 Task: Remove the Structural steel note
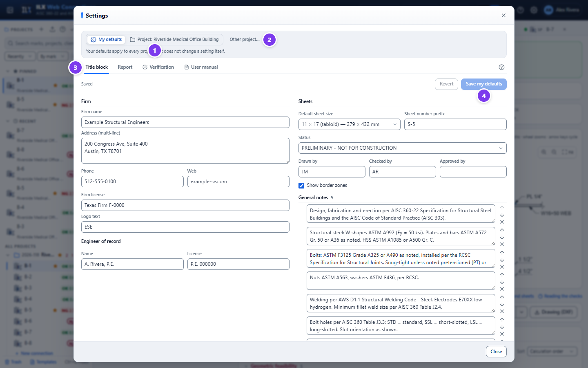point(502,244)
